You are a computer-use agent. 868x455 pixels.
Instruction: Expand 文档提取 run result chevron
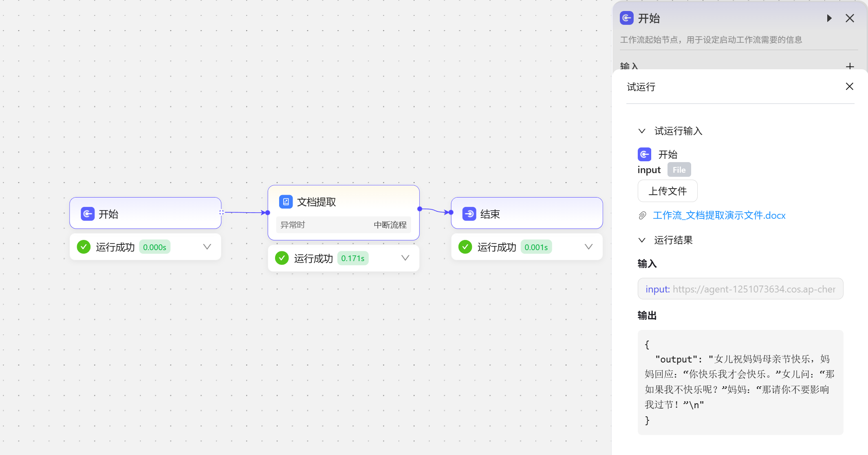coord(405,258)
